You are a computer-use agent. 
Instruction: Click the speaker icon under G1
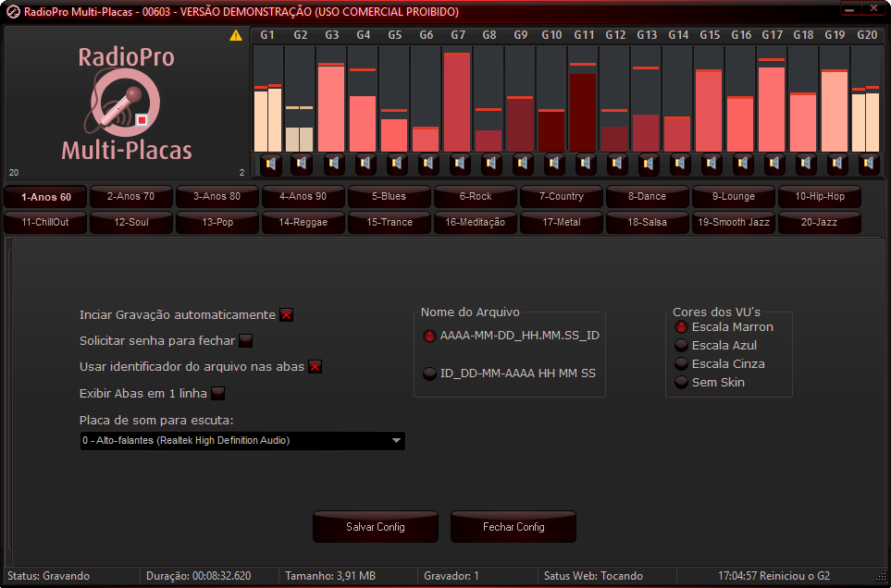pyautogui.click(x=271, y=164)
